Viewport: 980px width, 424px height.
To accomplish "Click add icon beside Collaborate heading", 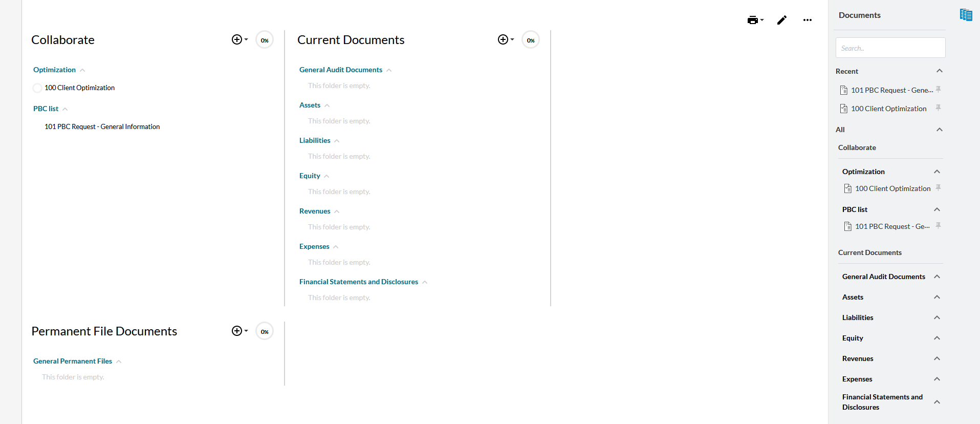I will click(x=239, y=40).
